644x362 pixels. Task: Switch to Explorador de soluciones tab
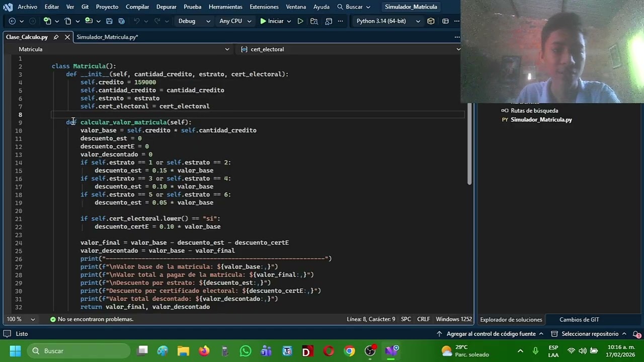tap(511, 320)
